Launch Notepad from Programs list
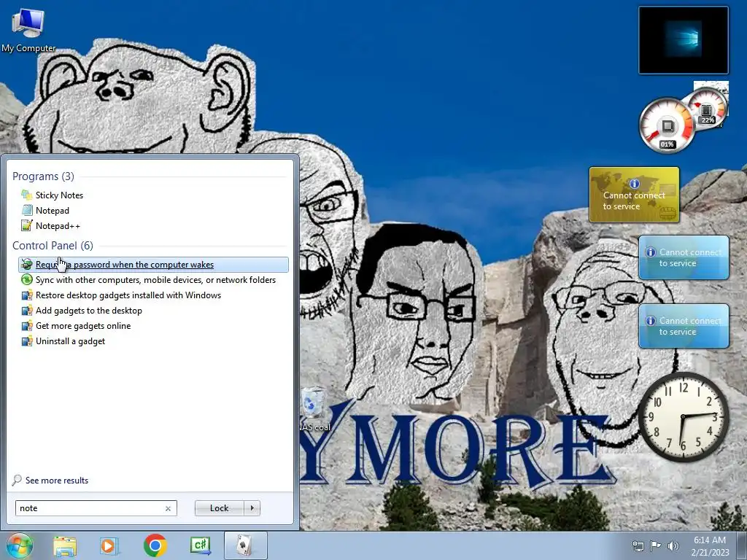 [53, 211]
